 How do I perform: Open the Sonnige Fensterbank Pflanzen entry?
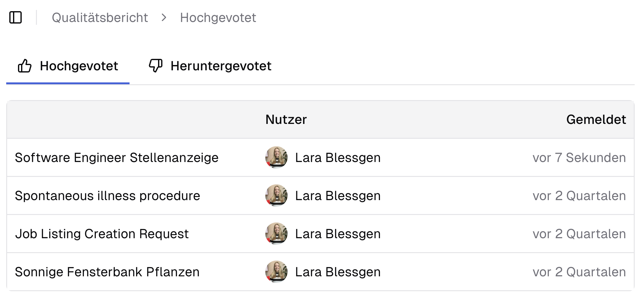(108, 272)
